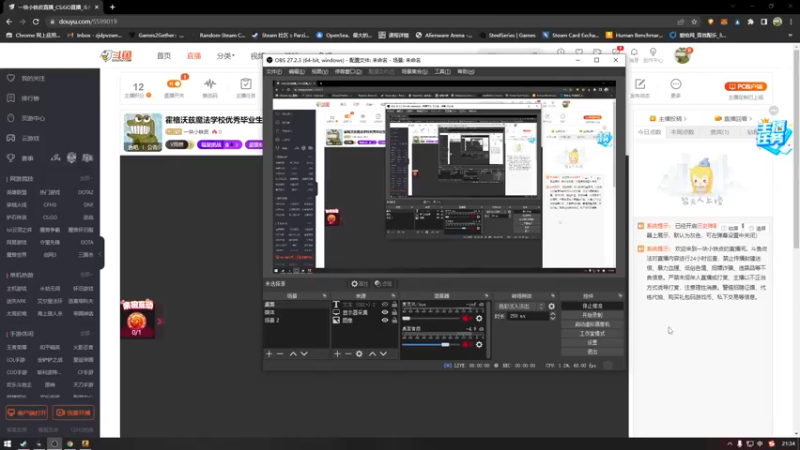The width and height of the screenshot is (800, 450).
Task: Toggle the Douyu live broadcast switch
Action: [174, 84]
